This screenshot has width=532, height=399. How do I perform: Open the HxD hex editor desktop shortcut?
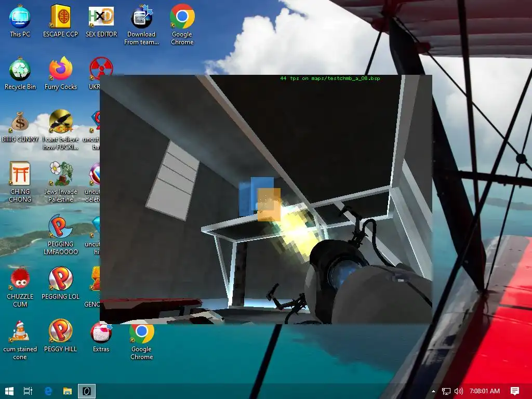(101, 21)
